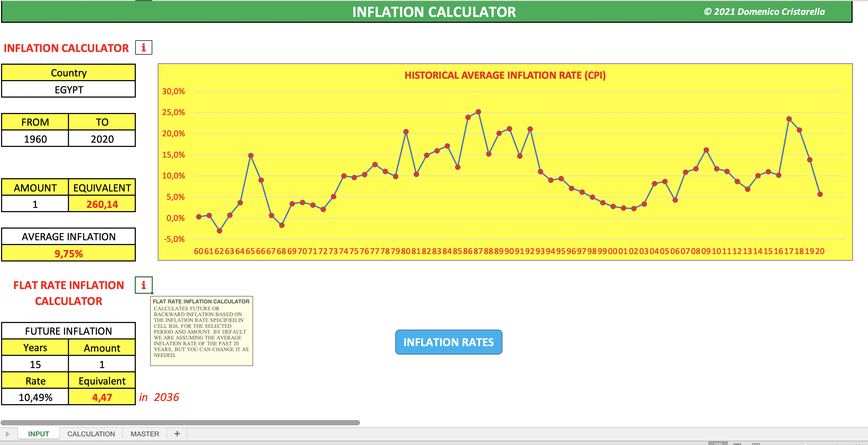Open the info icon next to FLAT RATE INFLATION CALCULATOR
Screen dimensions: 868x445
click(144, 285)
